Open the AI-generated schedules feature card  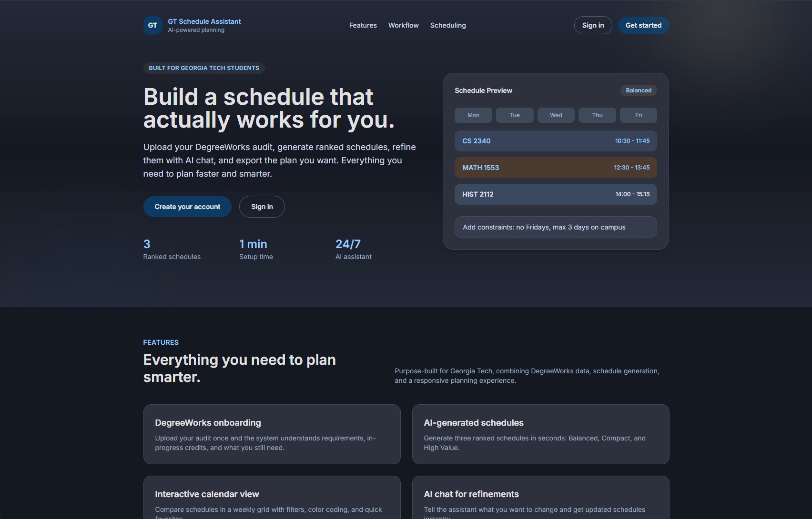tap(540, 434)
